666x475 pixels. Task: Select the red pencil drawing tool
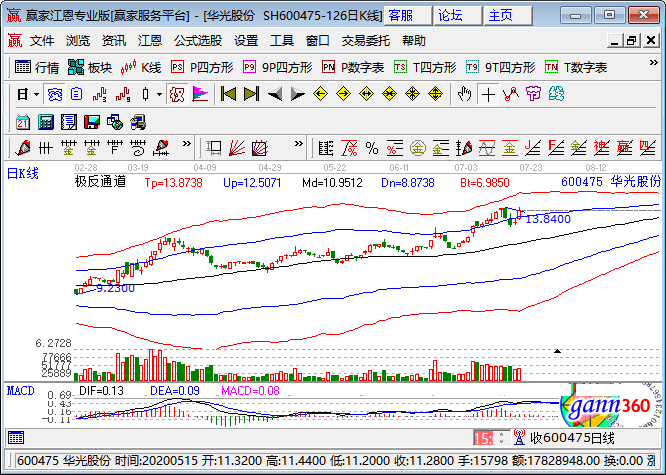23,148
